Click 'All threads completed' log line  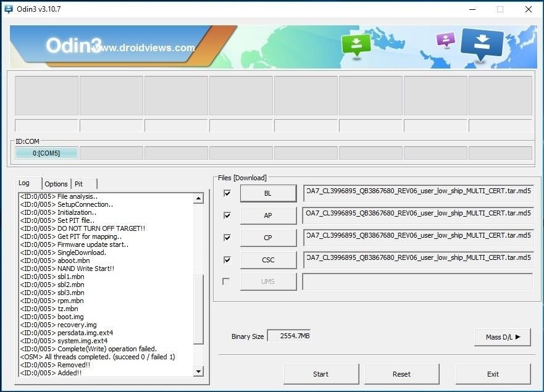(98, 357)
